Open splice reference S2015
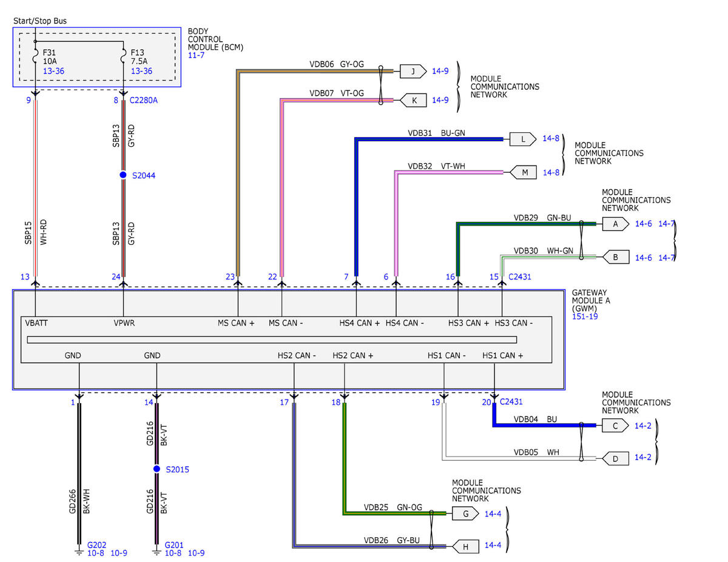728x562 pixels. point(177,469)
